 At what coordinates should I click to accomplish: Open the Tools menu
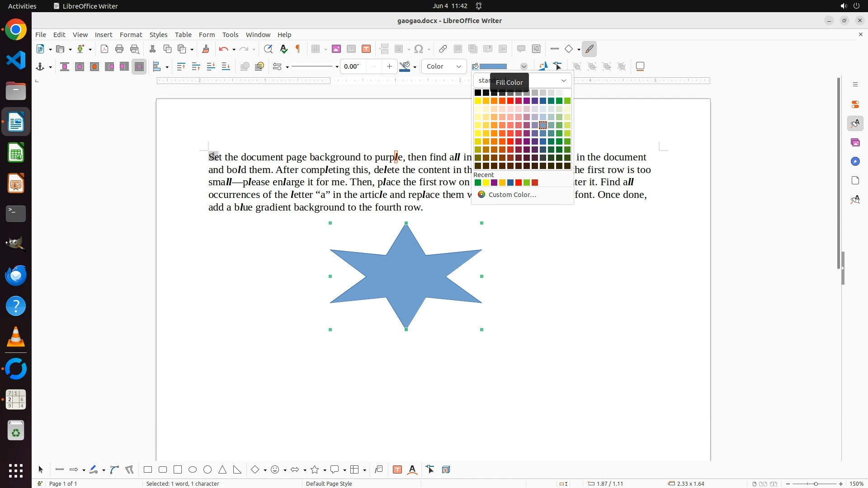pyautogui.click(x=230, y=35)
